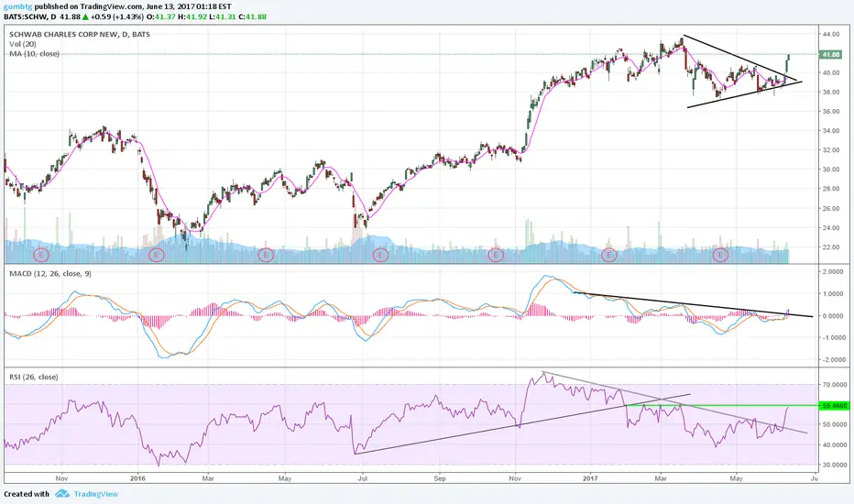Select the MACD (12, 26, close, 9) label

[x=50, y=273]
